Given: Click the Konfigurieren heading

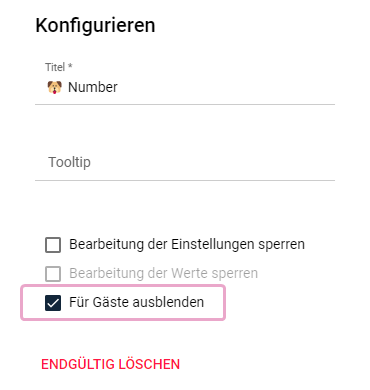Looking at the screenshot, I should pos(95,25).
